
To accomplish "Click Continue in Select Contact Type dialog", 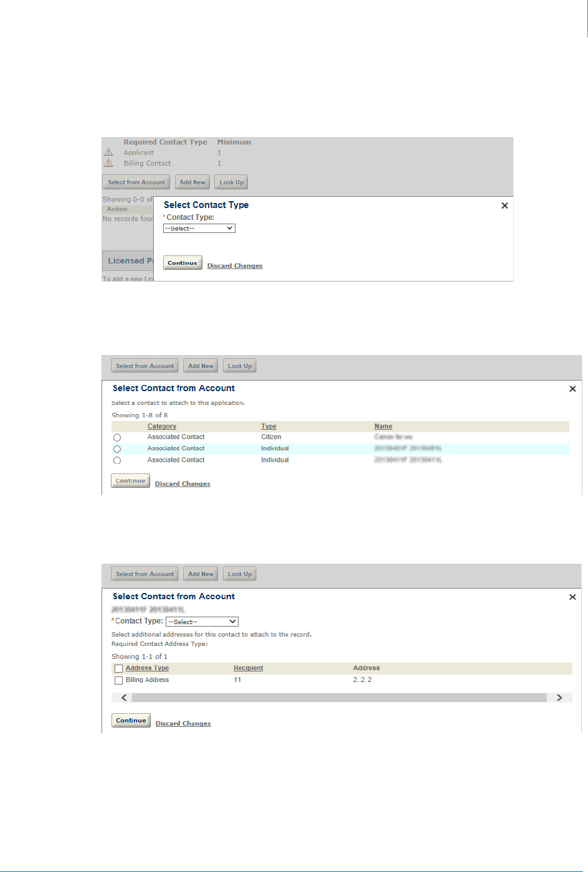I will [x=183, y=263].
